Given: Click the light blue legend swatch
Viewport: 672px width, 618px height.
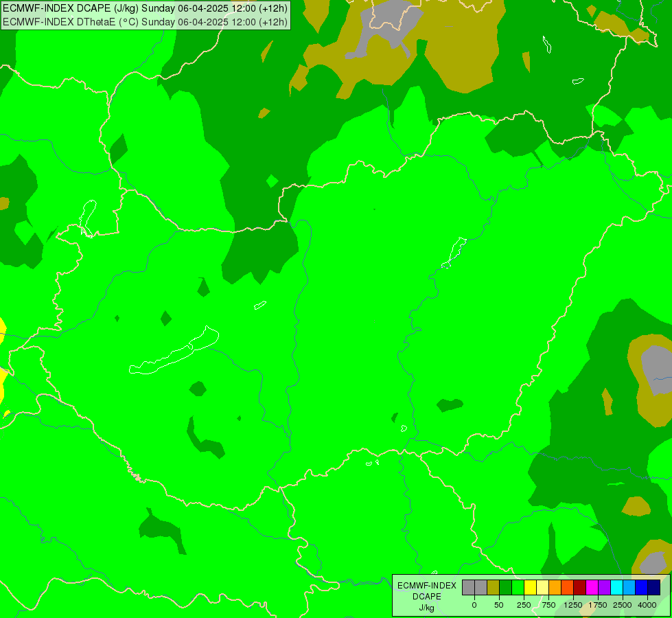Looking at the screenshot, I should pyautogui.click(x=629, y=588).
